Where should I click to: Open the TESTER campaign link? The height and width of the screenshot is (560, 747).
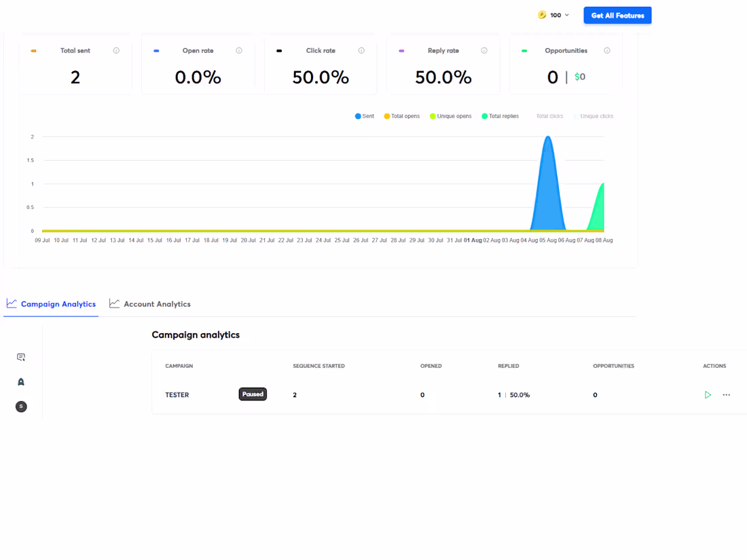coord(177,394)
